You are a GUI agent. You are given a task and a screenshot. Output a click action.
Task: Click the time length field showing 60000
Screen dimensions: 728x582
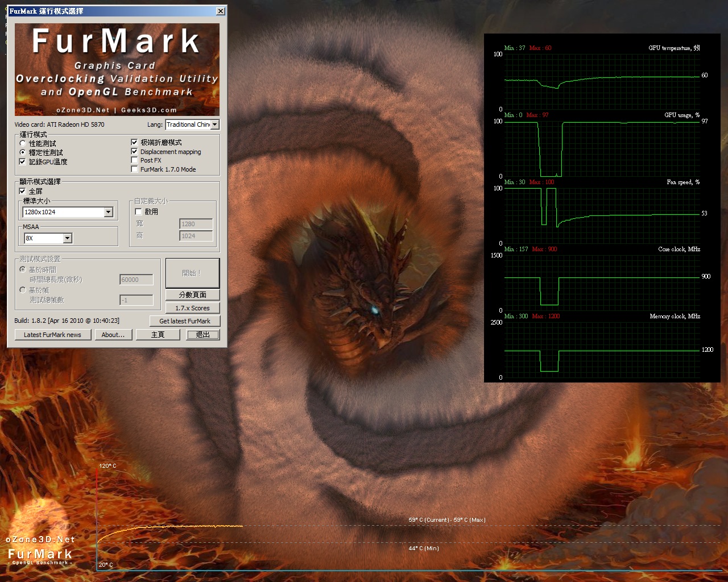136,280
